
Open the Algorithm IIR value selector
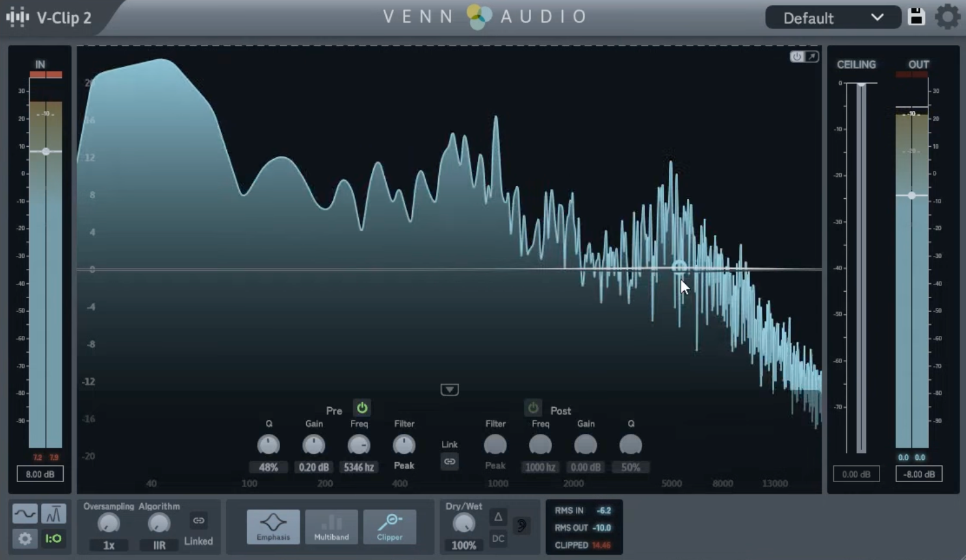(x=159, y=546)
